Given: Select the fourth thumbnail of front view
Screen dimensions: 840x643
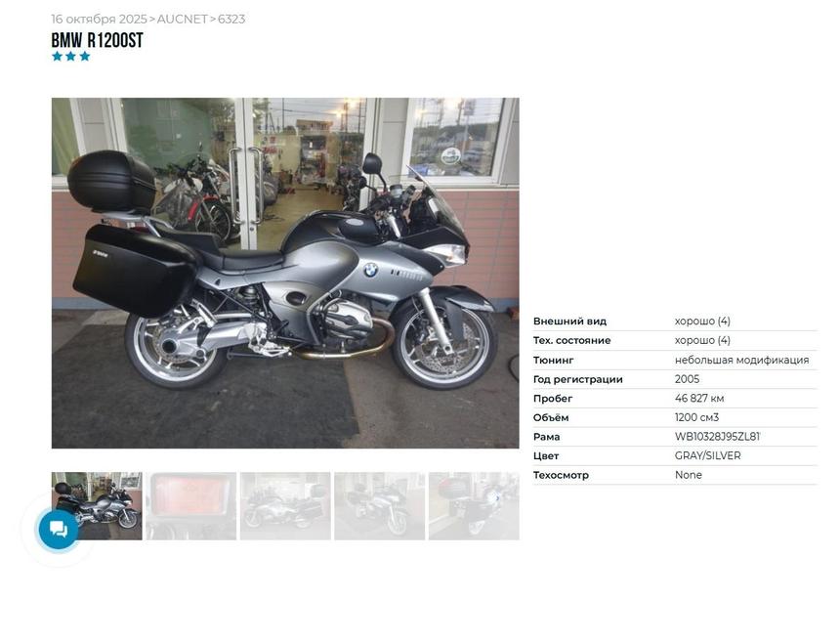Looking at the screenshot, I should (x=380, y=506).
